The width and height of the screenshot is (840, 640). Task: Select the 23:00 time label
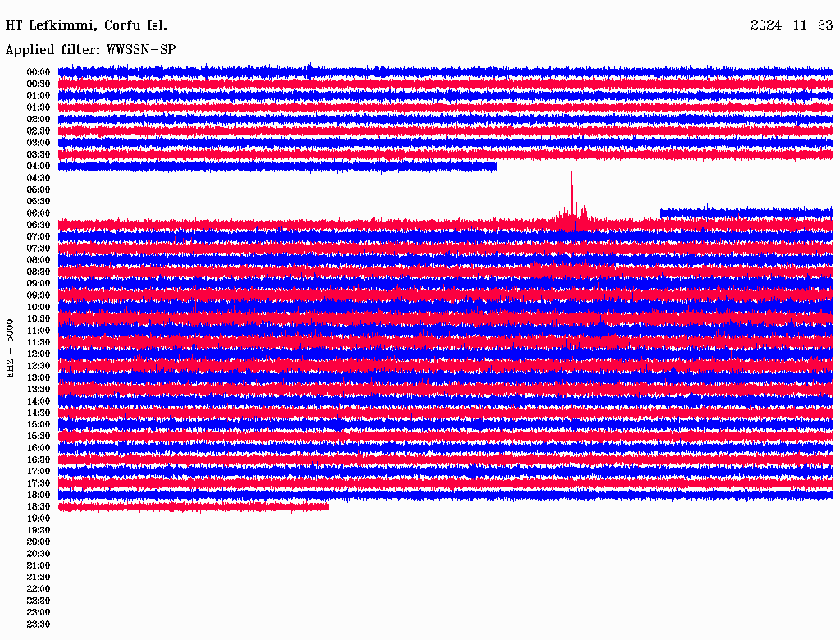tap(39, 613)
